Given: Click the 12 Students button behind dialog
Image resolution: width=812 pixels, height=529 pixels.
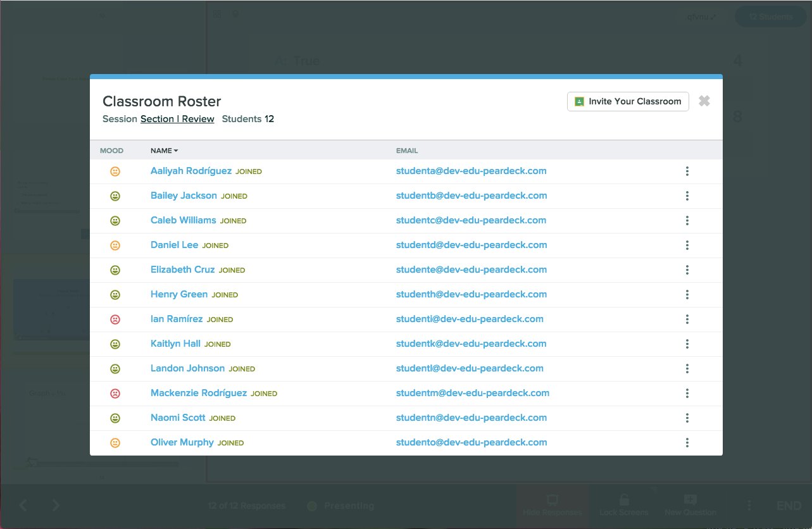Looking at the screenshot, I should [771, 17].
